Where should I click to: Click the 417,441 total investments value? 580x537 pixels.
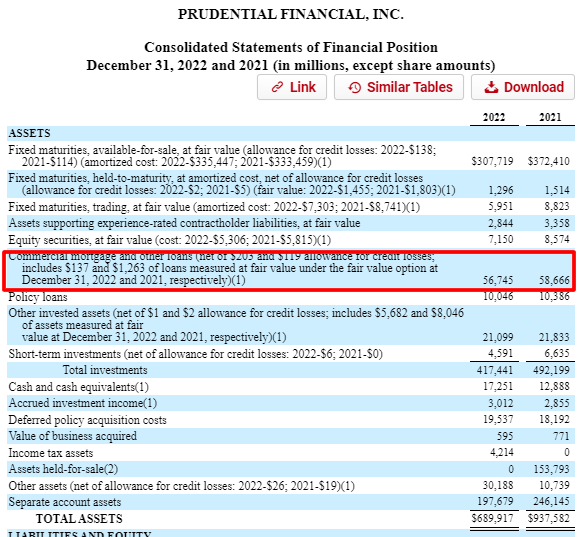coord(495,370)
